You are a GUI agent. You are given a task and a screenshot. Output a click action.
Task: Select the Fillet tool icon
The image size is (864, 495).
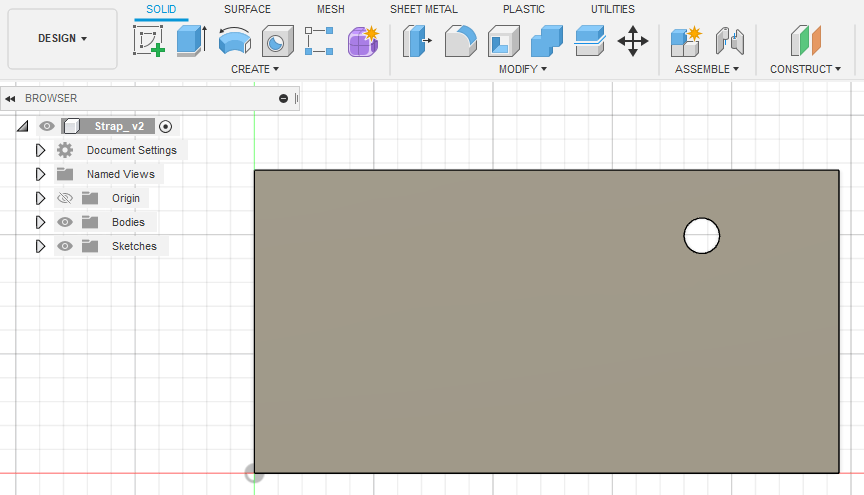point(460,41)
